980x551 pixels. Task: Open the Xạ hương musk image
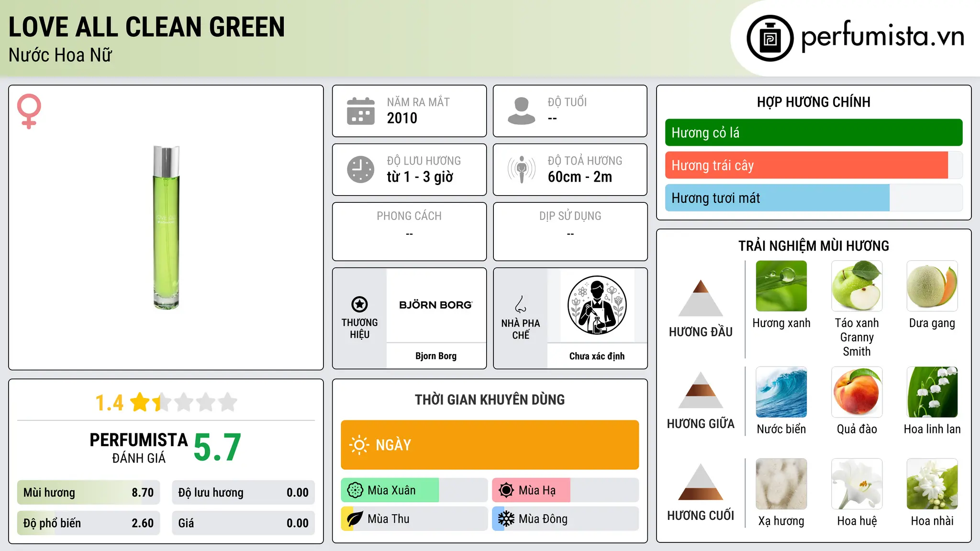point(781,484)
